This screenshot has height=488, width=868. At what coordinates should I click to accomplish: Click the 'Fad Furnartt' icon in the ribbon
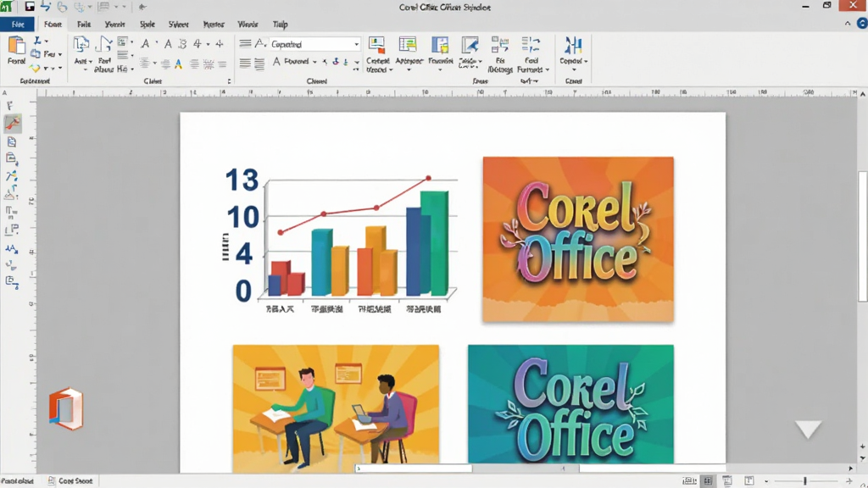click(531, 46)
